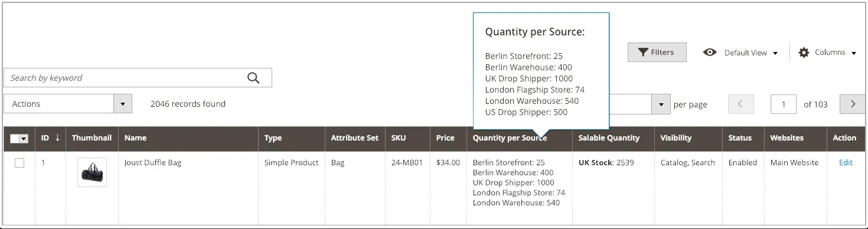Click the Salable Quantity column header
The height and width of the screenshot is (229, 868).
(x=613, y=138)
